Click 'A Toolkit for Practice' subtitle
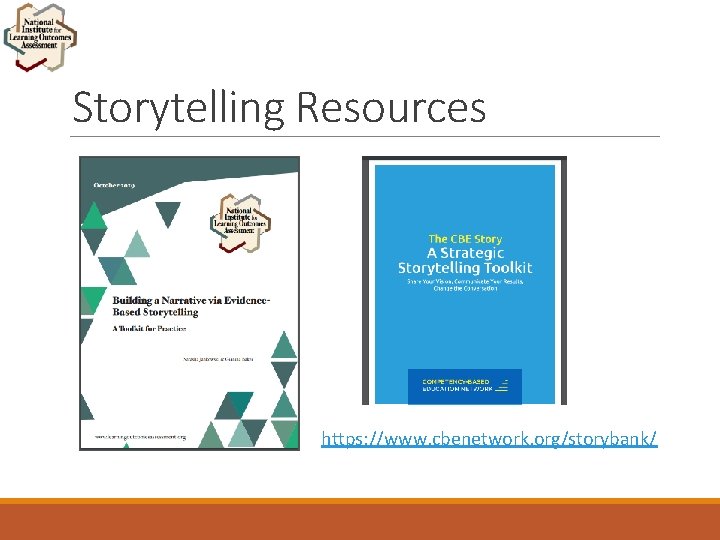720x540 pixels. (149, 329)
